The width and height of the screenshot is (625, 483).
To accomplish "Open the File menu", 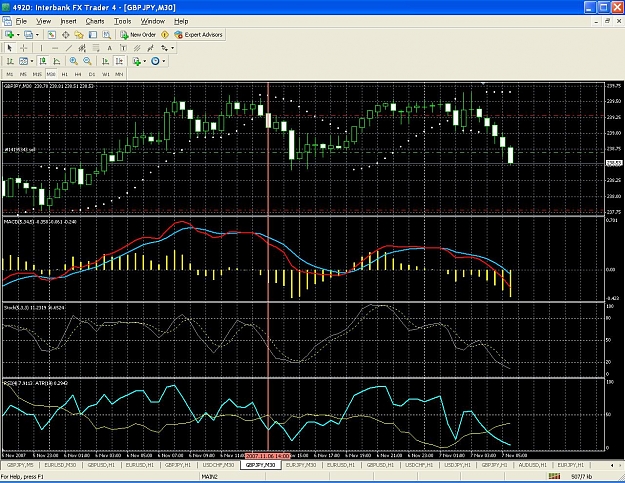I will 21,21.
